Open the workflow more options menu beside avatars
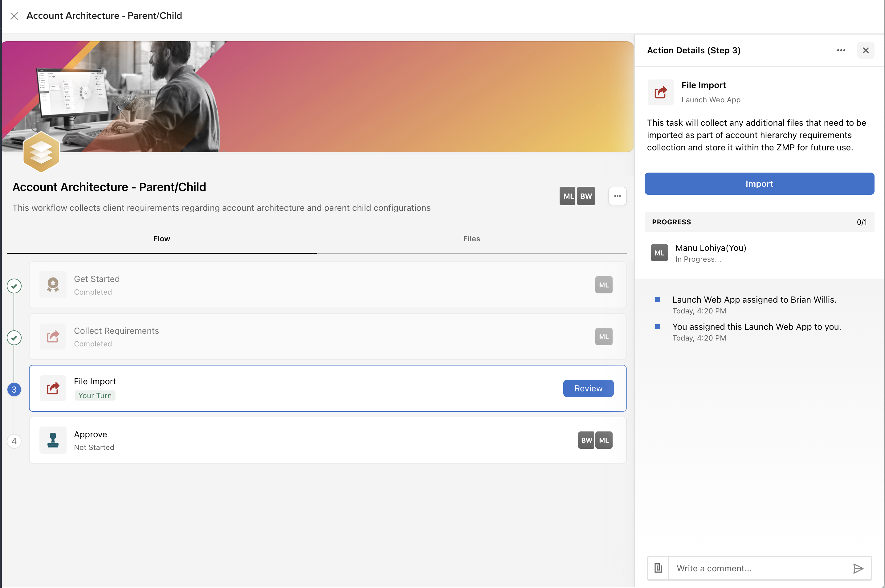The width and height of the screenshot is (885, 588). (617, 196)
